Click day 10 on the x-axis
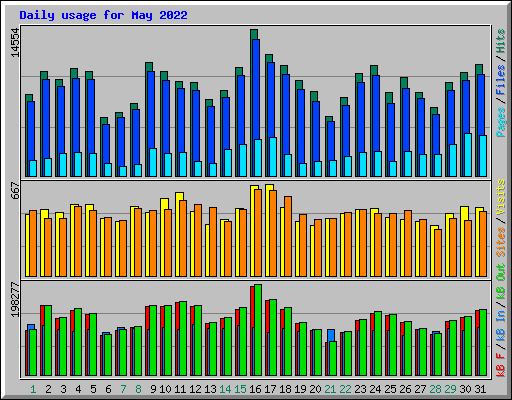This screenshot has height=400, width=512. pos(165,389)
